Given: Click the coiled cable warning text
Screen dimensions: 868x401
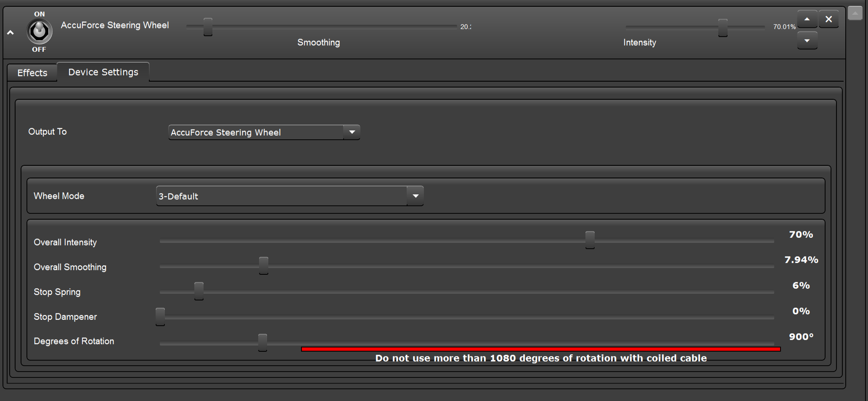Looking at the screenshot, I should point(541,358).
